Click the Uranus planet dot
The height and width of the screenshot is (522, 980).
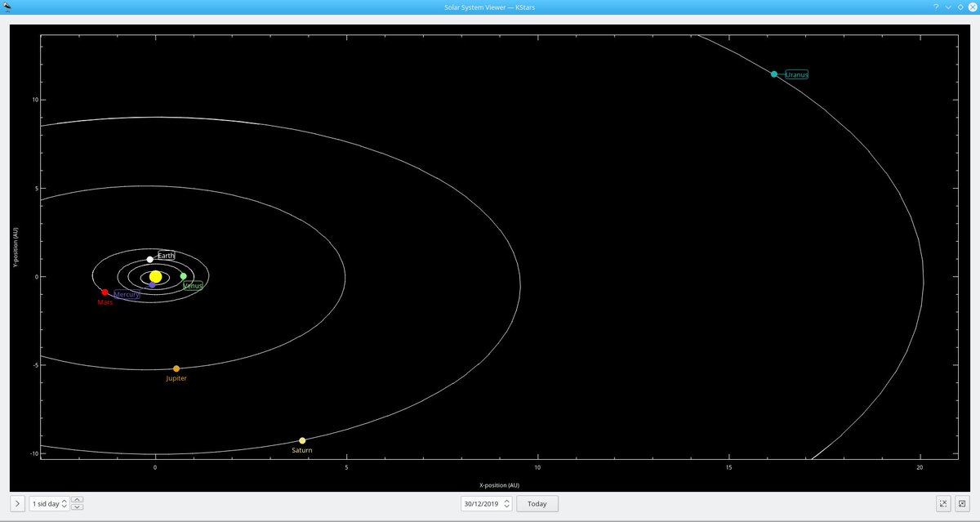[774, 74]
